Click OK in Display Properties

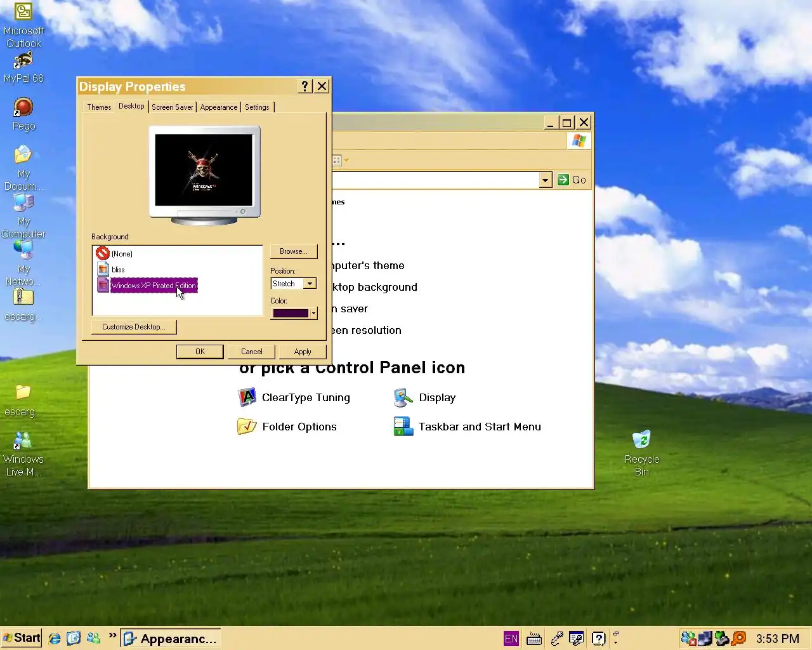point(200,352)
